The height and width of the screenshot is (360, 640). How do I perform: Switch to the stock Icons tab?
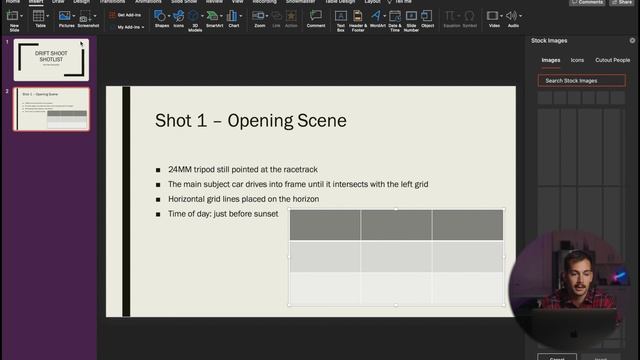(577, 60)
